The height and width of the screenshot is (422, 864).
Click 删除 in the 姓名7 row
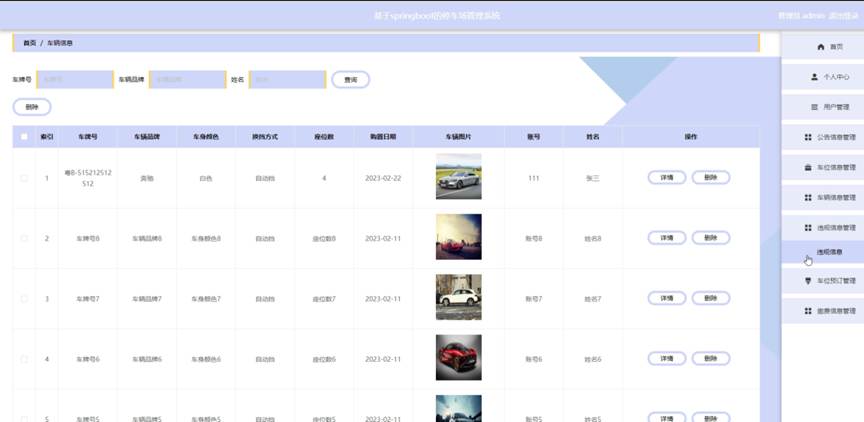click(x=711, y=298)
